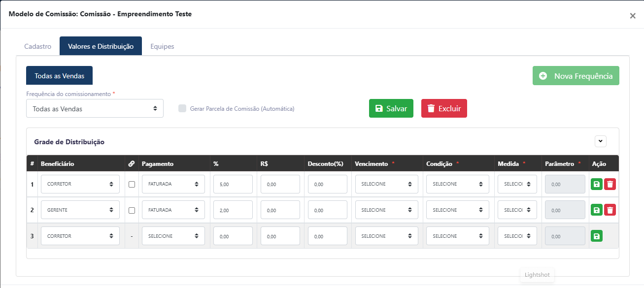644x288 pixels.
Task: Click the Medida column header
Action: 508,163
